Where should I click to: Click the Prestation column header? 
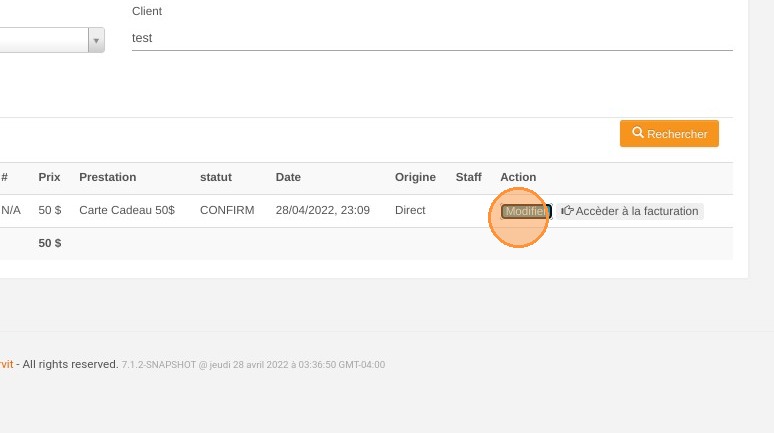(x=108, y=177)
